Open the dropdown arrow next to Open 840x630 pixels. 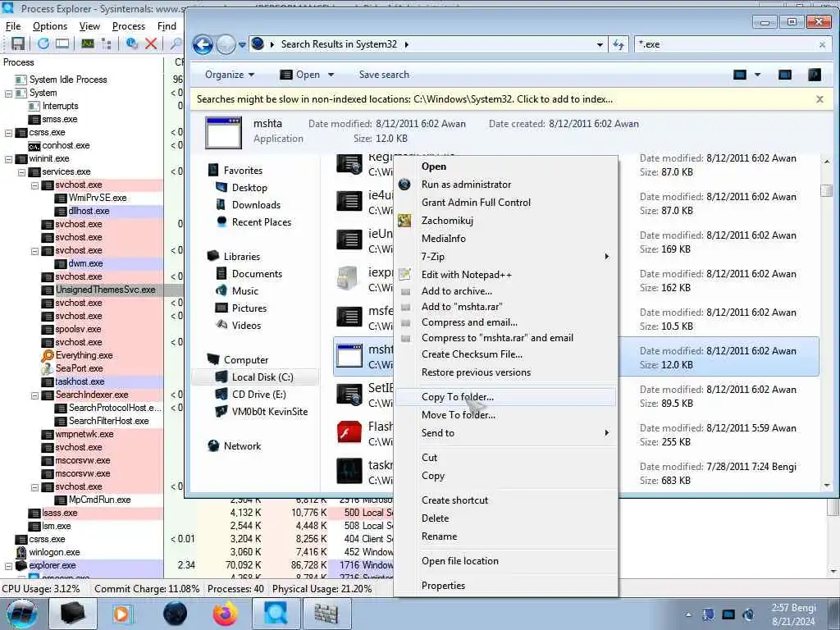(331, 75)
